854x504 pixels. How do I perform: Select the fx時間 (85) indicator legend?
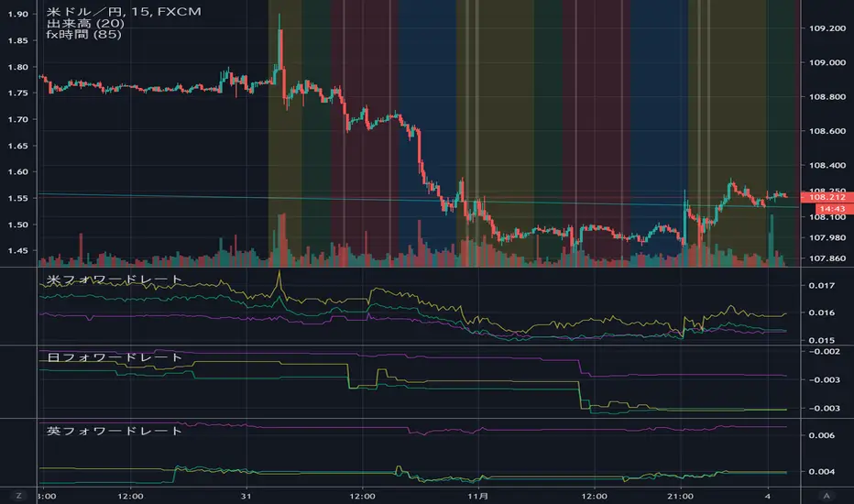pos(84,34)
